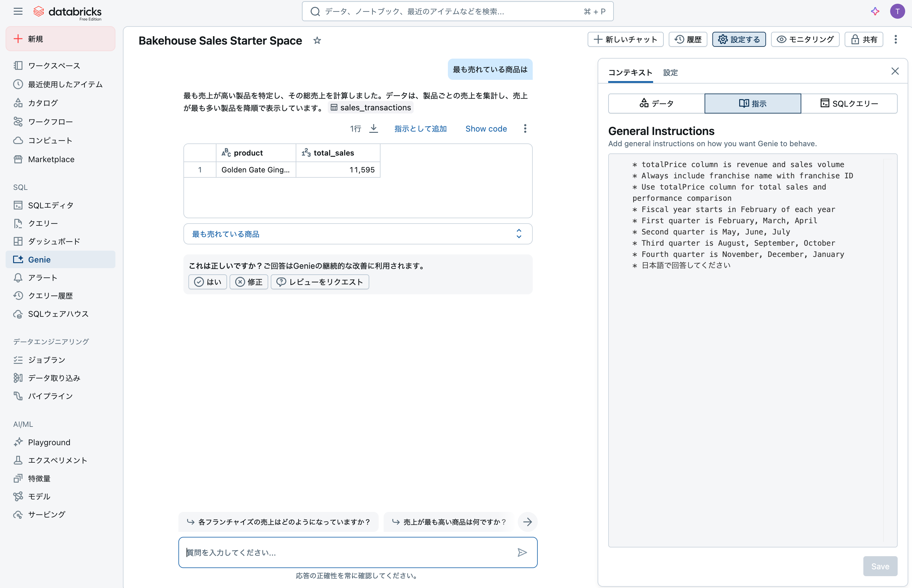Image resolution: width=912 pixels, height=588 pixels.
Task: Switch to コンテキスト tab
Action: coord(630,72)
